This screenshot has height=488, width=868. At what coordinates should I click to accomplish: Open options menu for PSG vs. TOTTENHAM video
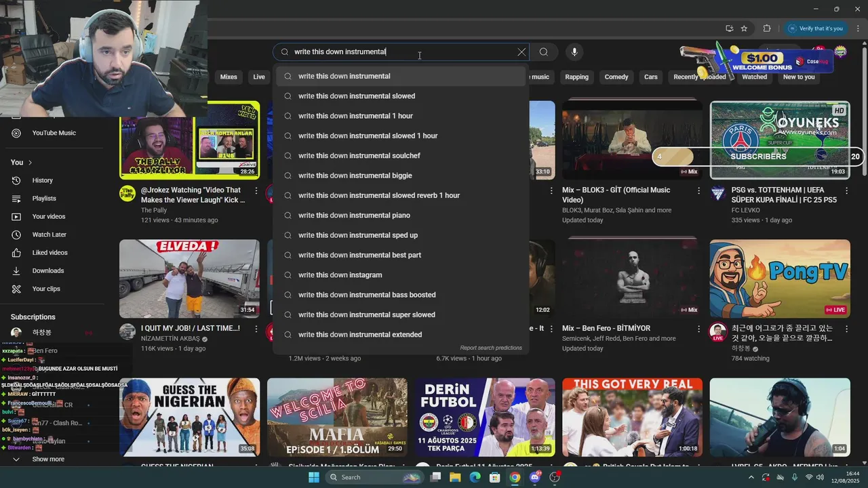[x=846, y=191]
